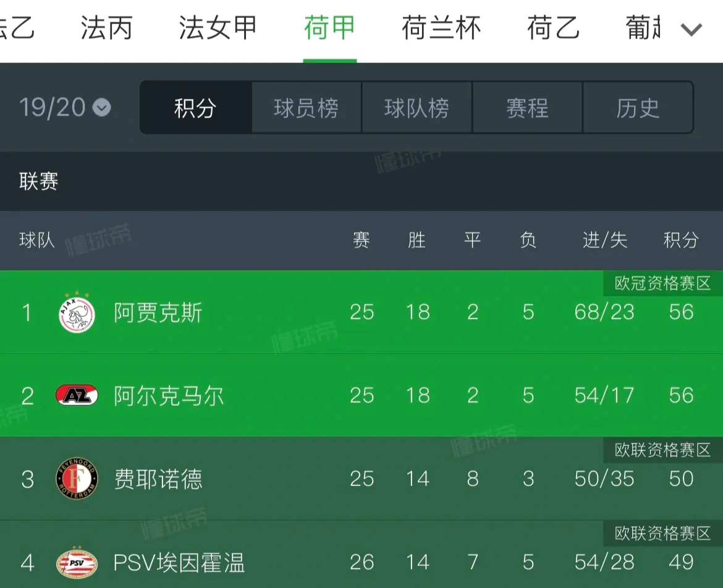This screenshot has width=723, height=588.
Task: Open the 球员榜 view
Action: pyautogui.click(x=306, y=107)
